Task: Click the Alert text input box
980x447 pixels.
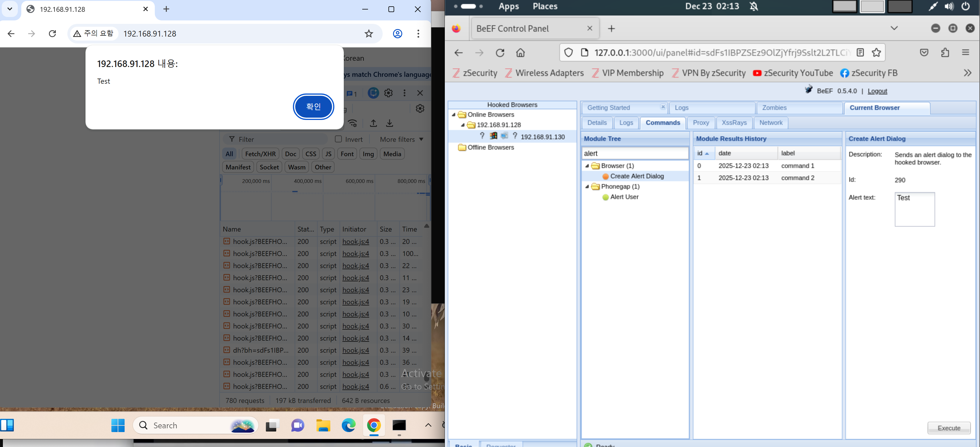Action: pyautogui.click(x=914, y=210)
